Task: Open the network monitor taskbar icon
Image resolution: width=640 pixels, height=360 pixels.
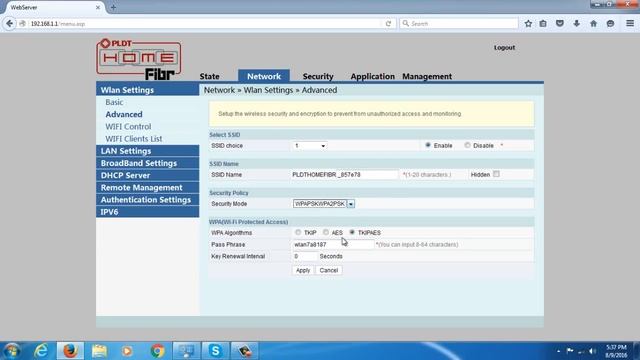Action: tap(187, 351)
